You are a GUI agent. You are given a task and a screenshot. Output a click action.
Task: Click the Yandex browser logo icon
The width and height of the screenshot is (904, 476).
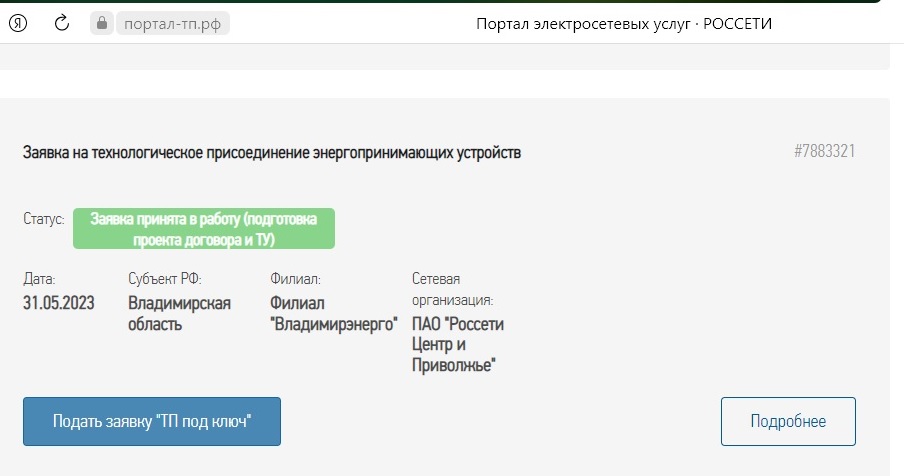coord(18,24)
